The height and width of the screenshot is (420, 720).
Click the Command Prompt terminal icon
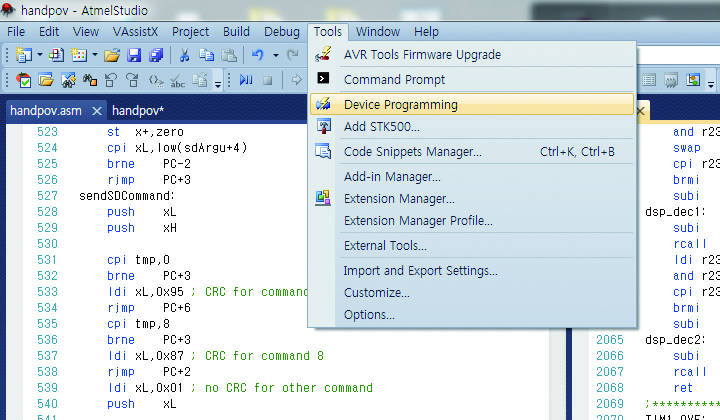(323, 78)
